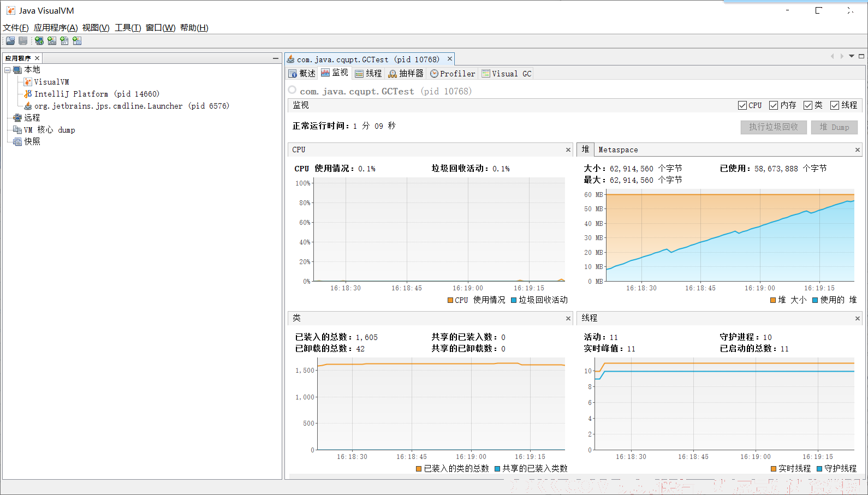Click the Add Remote Host toolbar icon
This screenshot has height=495, width=868.
pyautogui.click(x=39, y=41)
